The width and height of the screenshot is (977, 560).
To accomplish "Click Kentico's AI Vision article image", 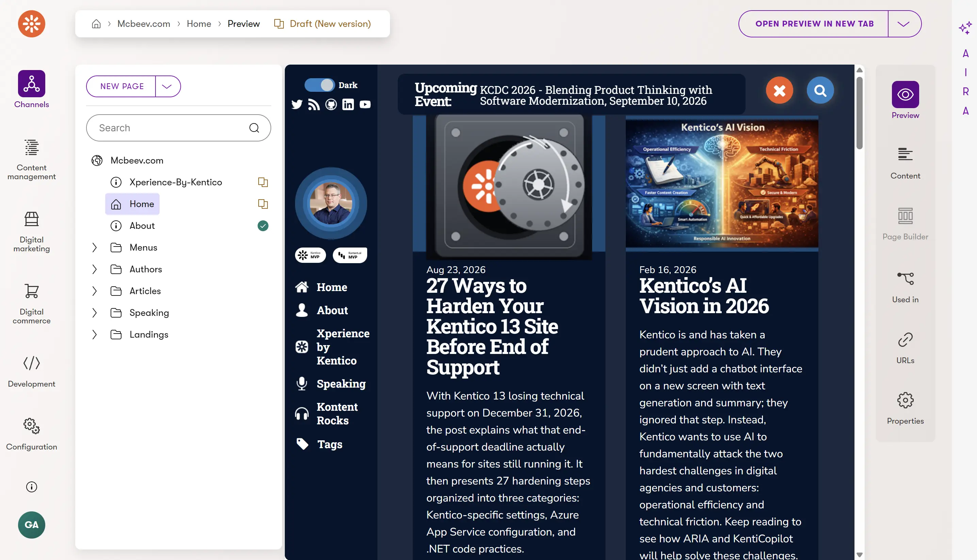I will (722, 184).
